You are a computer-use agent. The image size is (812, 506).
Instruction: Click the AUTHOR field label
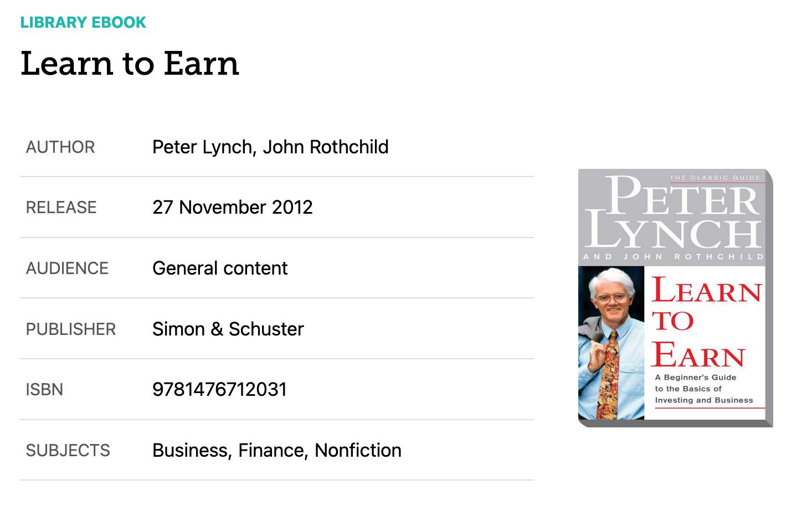[x=60, y=147]
